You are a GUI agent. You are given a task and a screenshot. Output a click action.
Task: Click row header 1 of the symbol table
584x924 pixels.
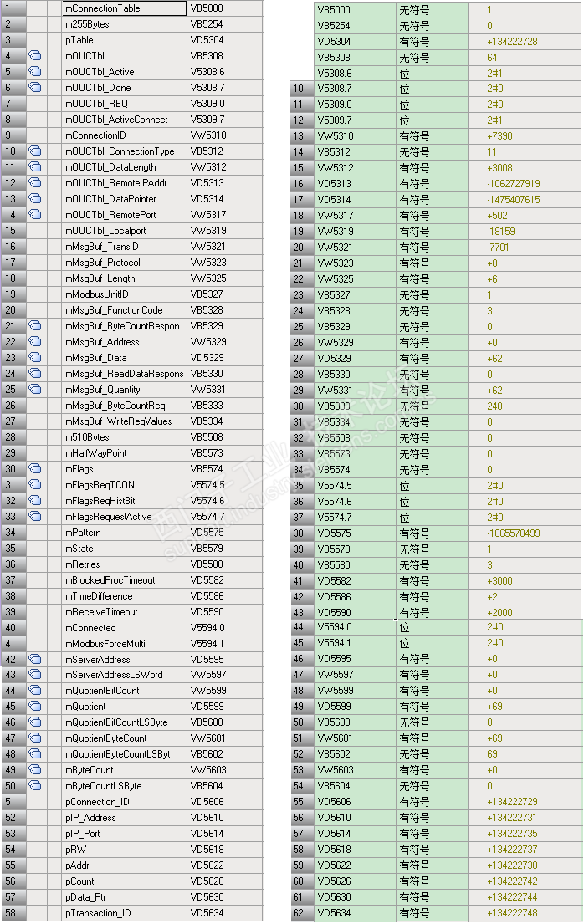[x=13, y=8]
